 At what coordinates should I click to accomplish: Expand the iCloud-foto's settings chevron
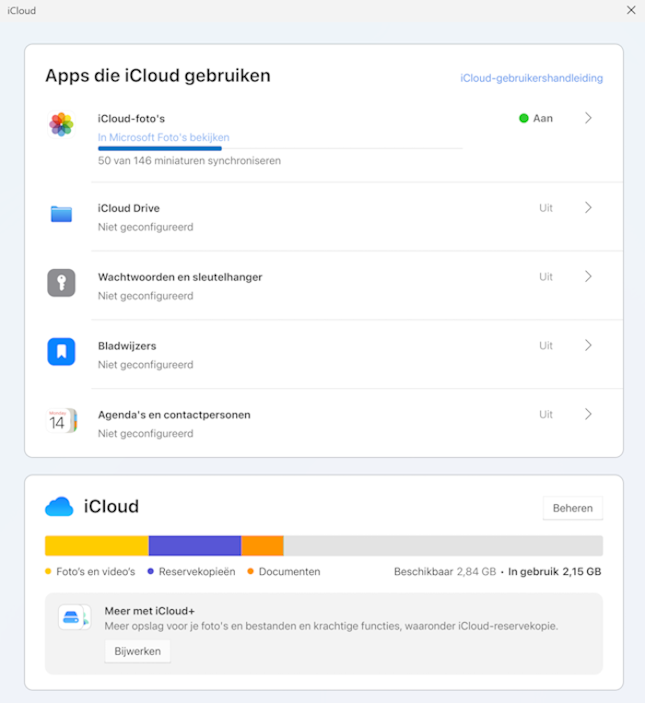pyautogui.click(x=589, y=118)
